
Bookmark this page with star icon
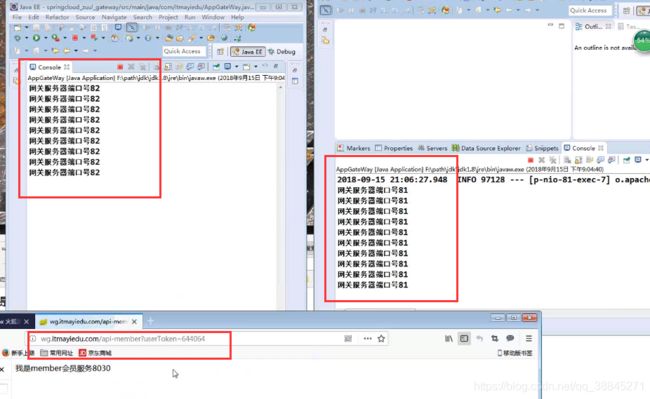click(x=381, y=339)
